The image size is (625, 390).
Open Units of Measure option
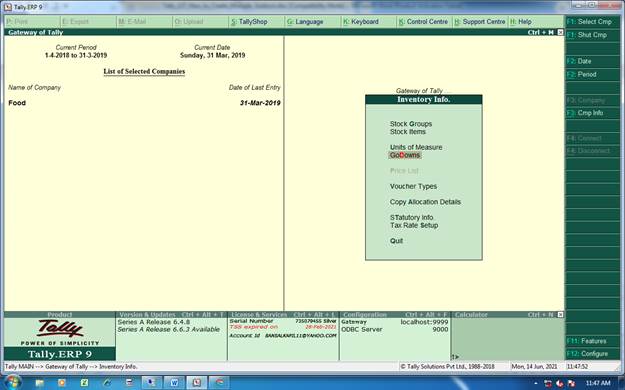pyautogui.click(x=416, y=147)
